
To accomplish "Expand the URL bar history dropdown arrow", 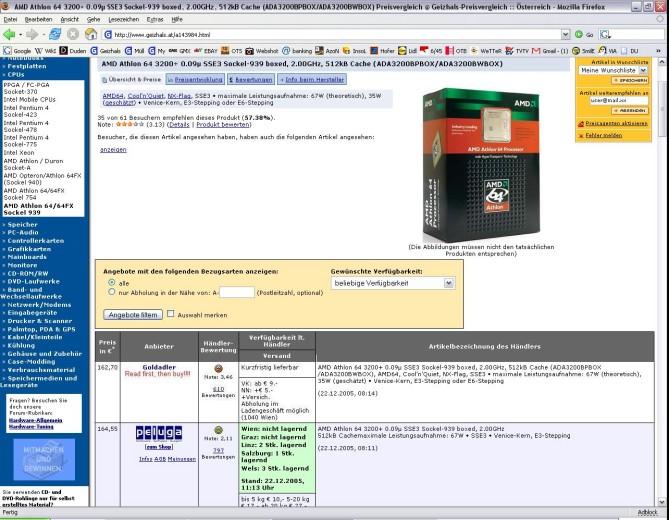I will pos(565,35).
